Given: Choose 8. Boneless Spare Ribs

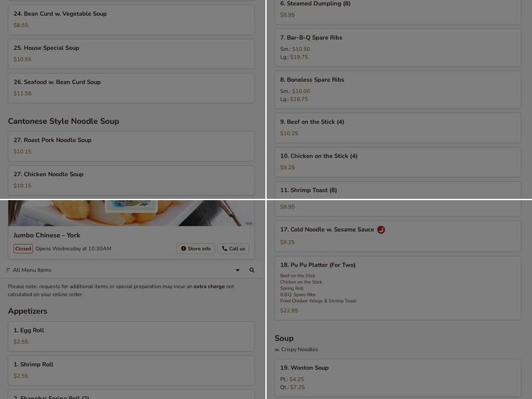Looking at the screenshot, I should click(398, 90).
